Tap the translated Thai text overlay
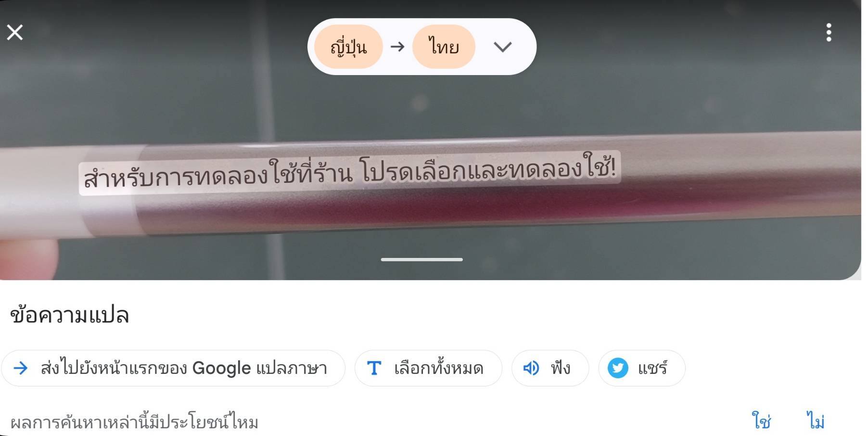This screenshot has width=868, height=436. [x=350, y=173]
